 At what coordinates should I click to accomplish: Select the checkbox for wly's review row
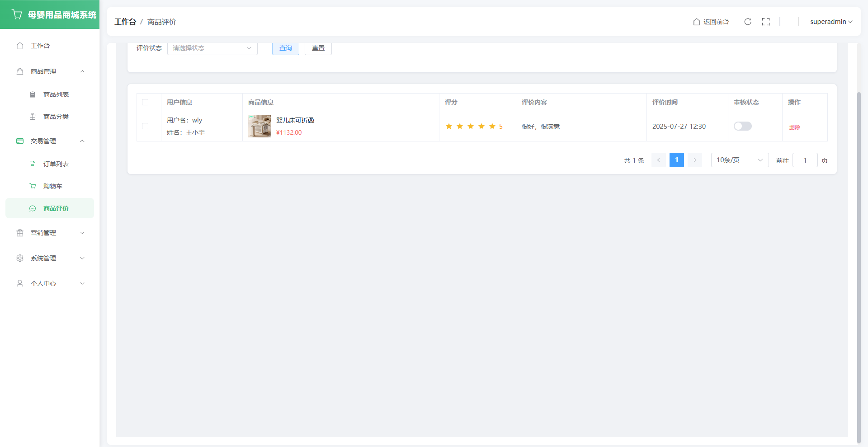(x=145, y=126)
